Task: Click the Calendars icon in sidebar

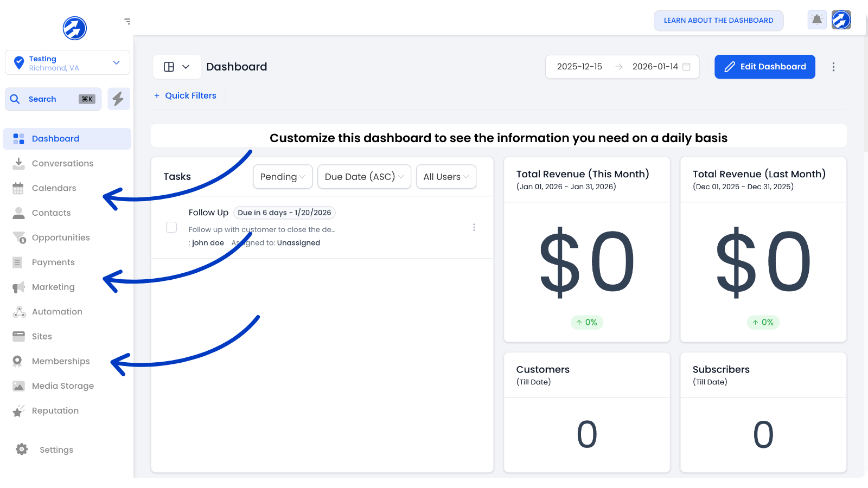Action: pyautogui.click(x=18, y=188)
